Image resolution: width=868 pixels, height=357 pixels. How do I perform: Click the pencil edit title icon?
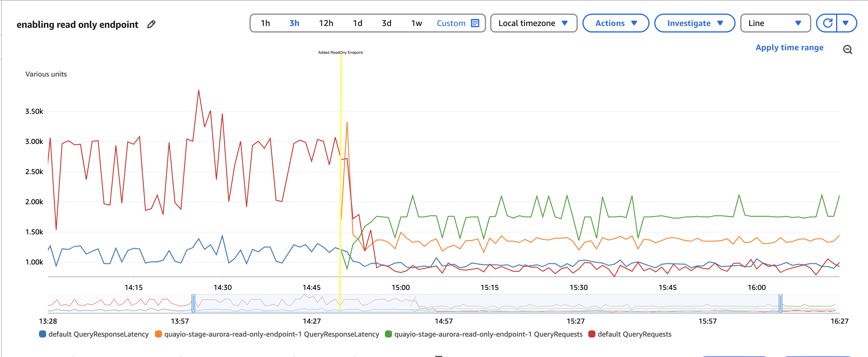151,24
